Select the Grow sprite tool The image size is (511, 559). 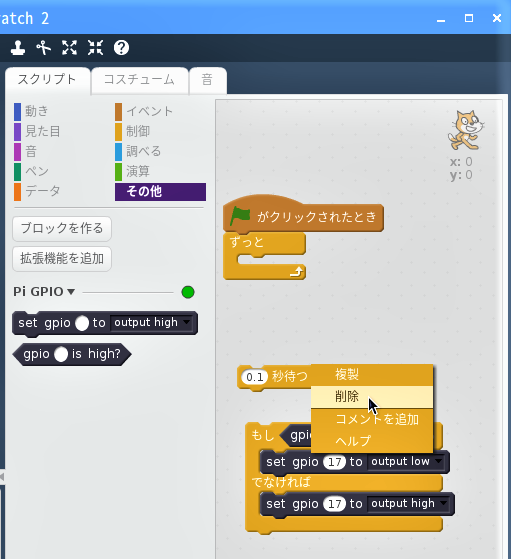tap(69, 47)
